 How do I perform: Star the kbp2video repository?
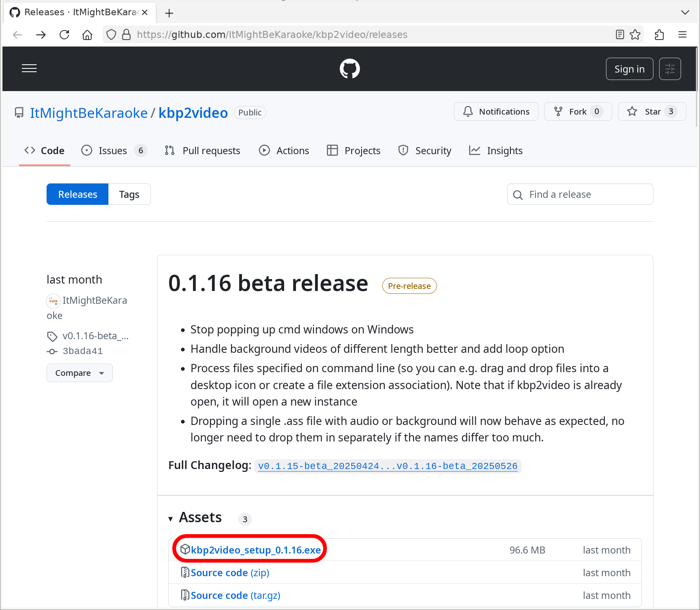point(652,112)
